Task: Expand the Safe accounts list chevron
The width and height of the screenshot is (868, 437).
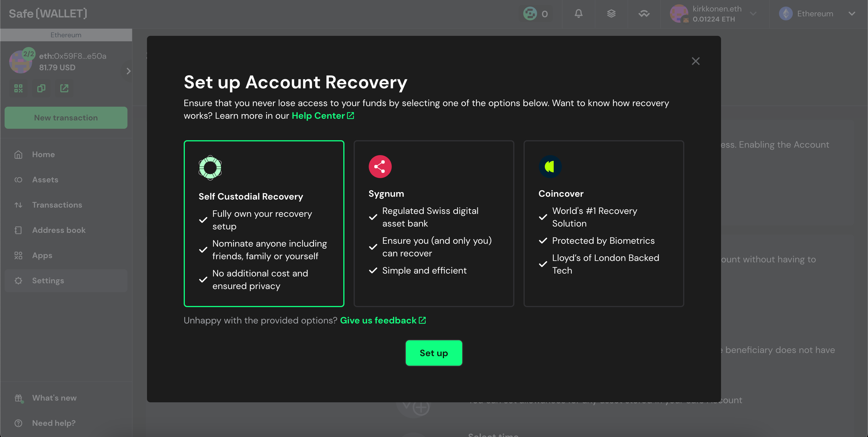Action: (128, 71)
